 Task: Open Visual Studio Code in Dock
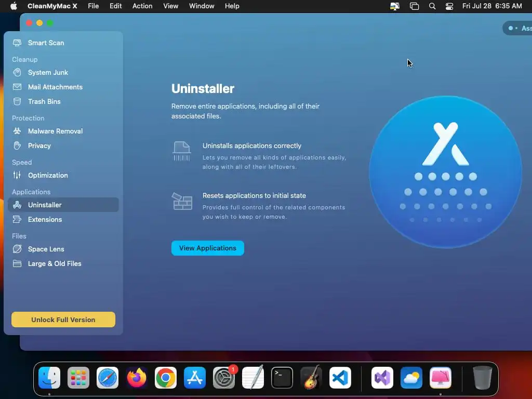(340, 378)
